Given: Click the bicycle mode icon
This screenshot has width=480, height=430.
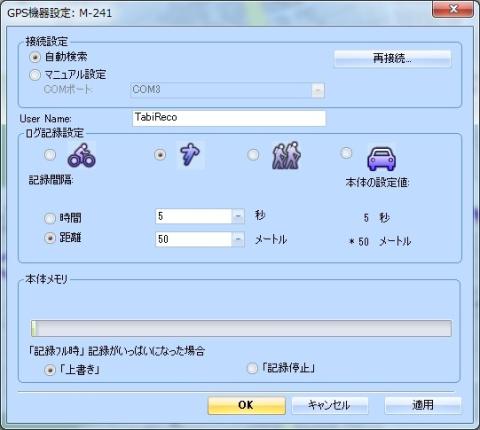Looking at the screenshot, I should [x=82, y=155].
